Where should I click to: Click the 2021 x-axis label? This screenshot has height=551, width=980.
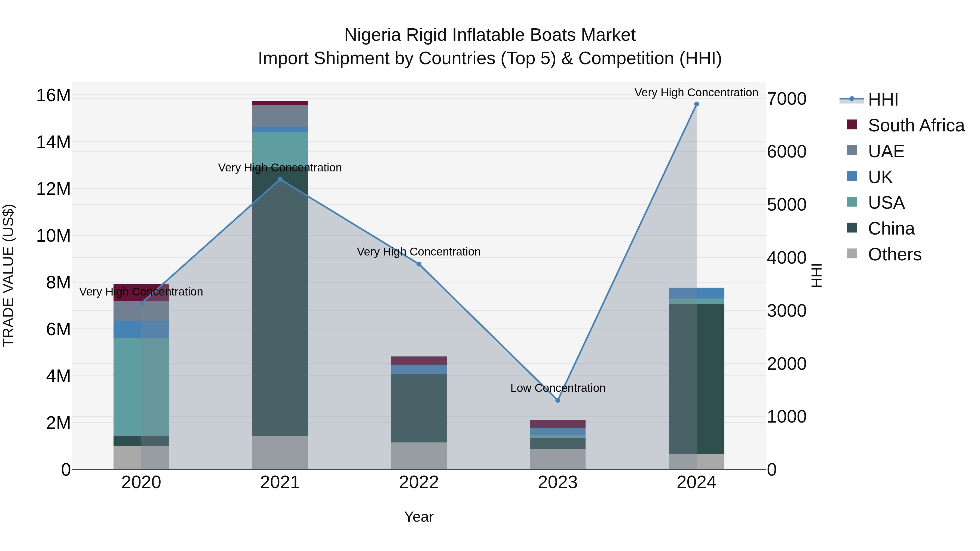click(x=280, y=482)
